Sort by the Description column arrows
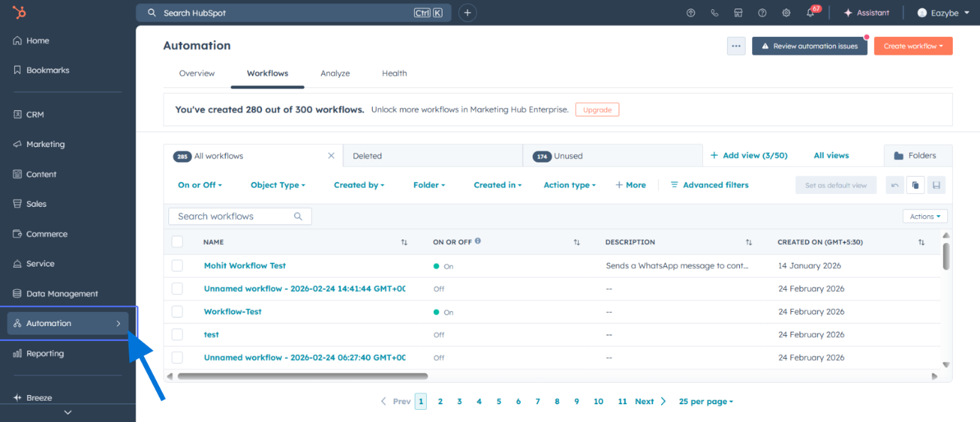The width and height of the screenshot is (980, 422). [748, 242]
